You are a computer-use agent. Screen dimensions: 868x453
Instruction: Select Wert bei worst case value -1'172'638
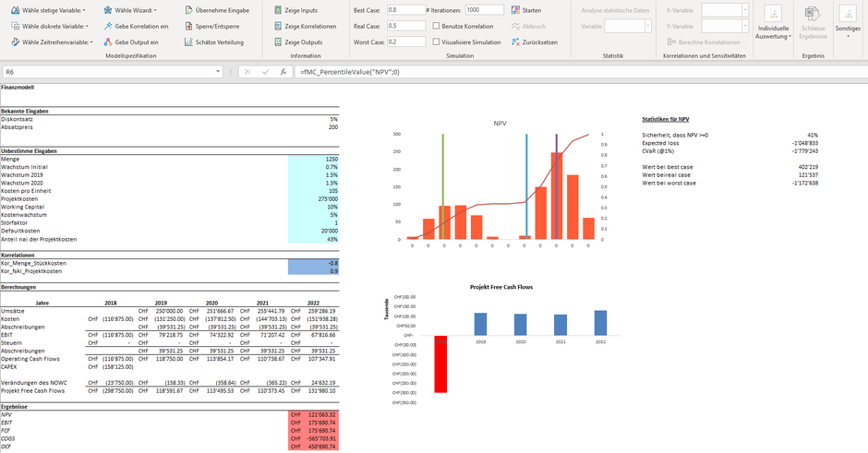tap(805, 183)
